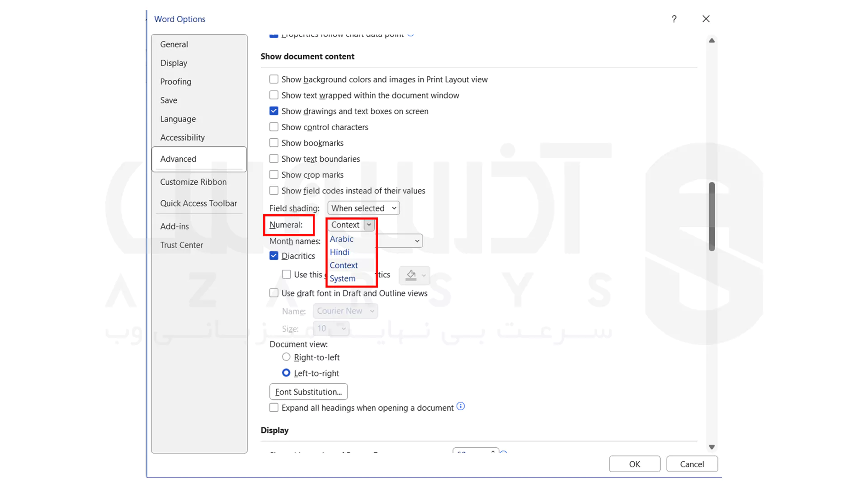Close the Word Options dialog
The height and width of the screenshot is (488, 868).
[706, 19]
